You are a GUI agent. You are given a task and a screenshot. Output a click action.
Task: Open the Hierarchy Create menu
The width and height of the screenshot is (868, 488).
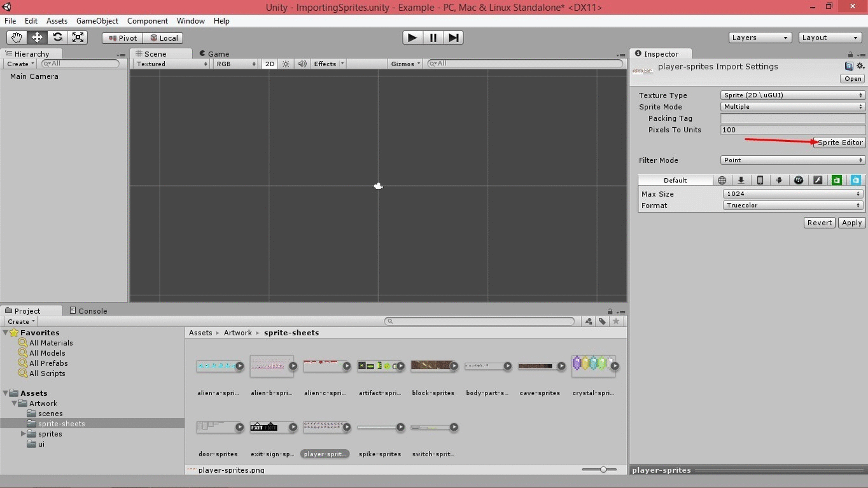pyautogui.click(x=21, y=64)
